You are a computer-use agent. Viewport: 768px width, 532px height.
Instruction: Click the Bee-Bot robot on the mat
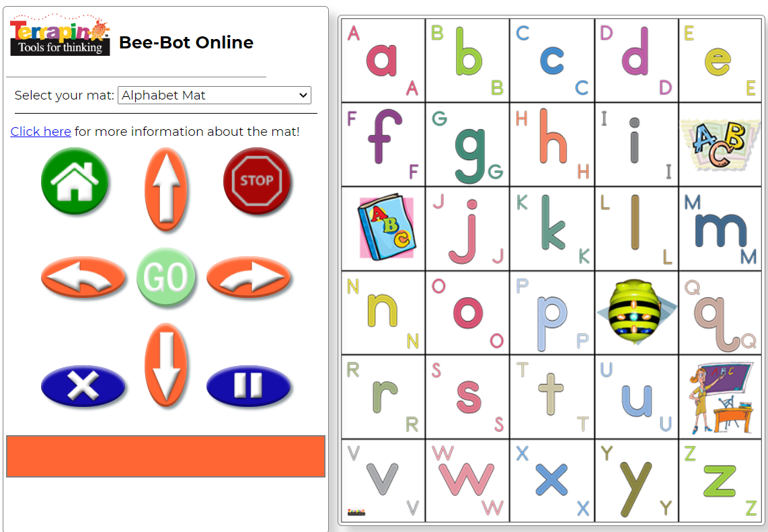pyautogui.click(x=636, y=312)
